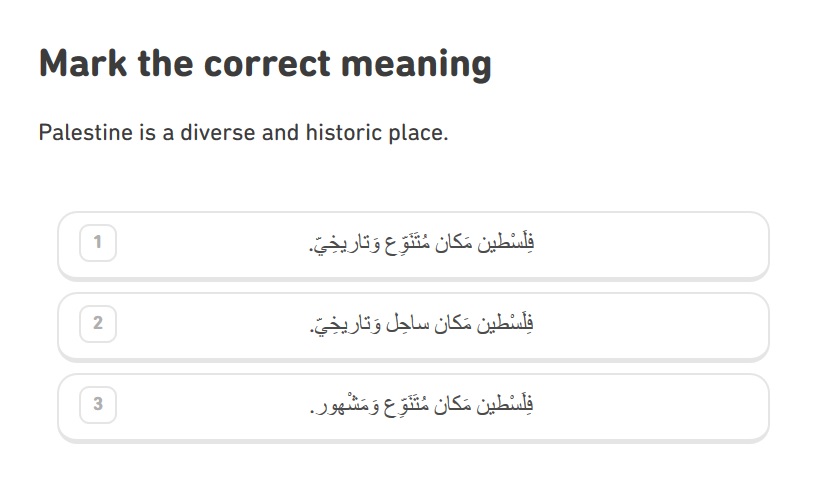Click the number 2 badge
Viewport: 831px width, 498px height.
(x=98, y=324)
